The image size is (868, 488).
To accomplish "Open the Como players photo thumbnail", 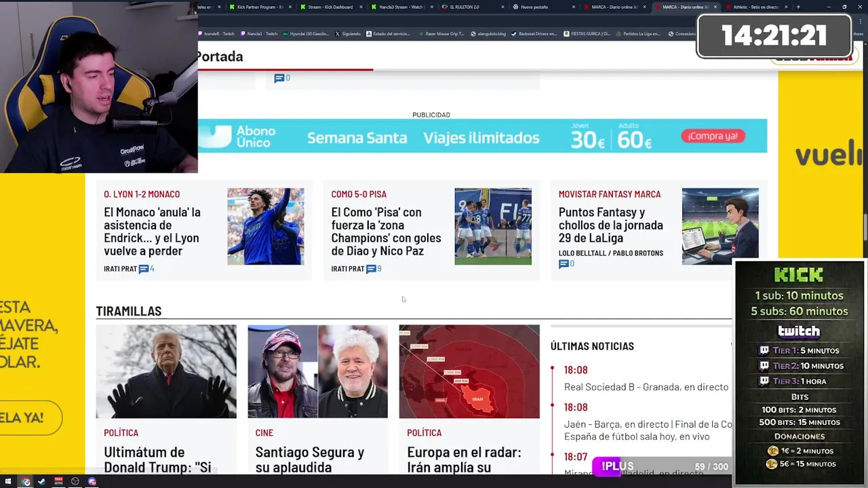I will pos(493,226).
